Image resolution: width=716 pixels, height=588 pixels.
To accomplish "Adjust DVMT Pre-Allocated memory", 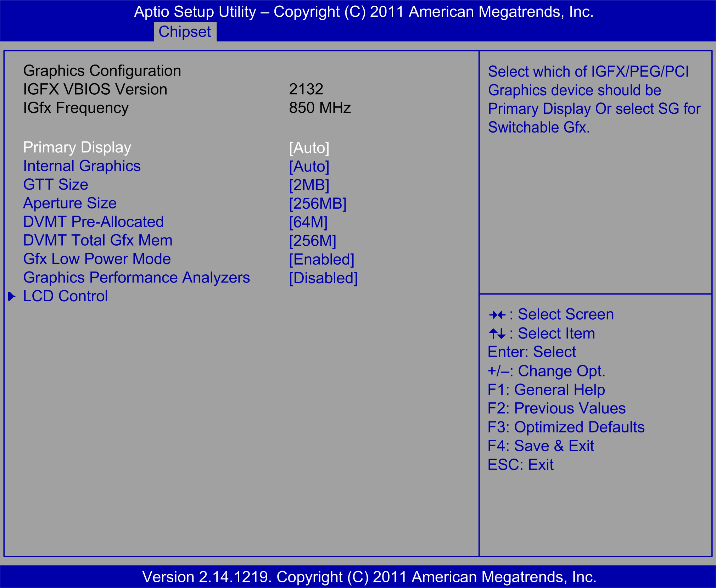I will (93, 222).
